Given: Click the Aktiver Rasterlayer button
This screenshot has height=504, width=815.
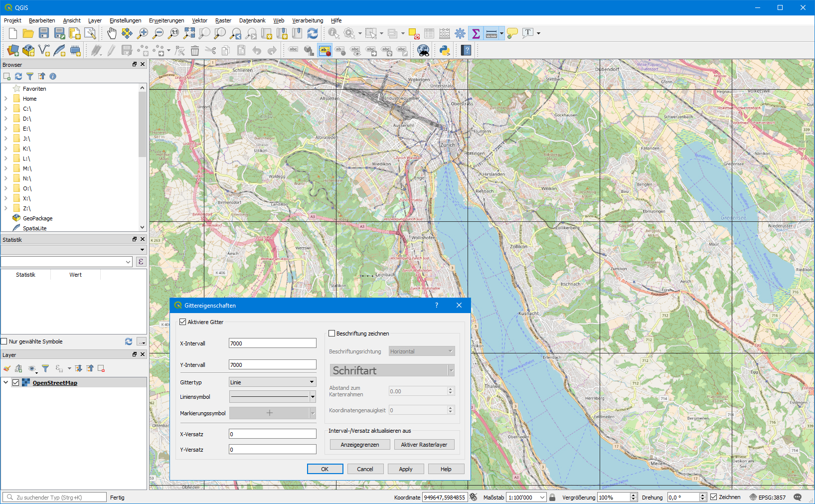Looking at the screenshot, I should coord(424,445).
